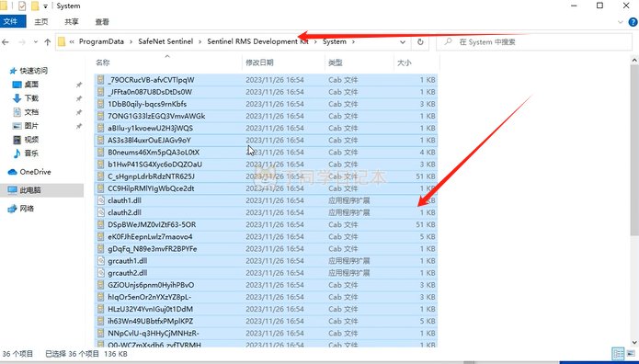The image size is (639, 364).
Task: Open recent locations dropdown arrow
Action: 36,42
